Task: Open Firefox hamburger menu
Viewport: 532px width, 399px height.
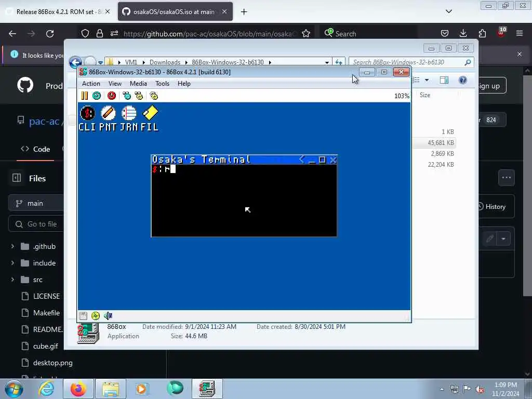Action: (x=519, y=33)
